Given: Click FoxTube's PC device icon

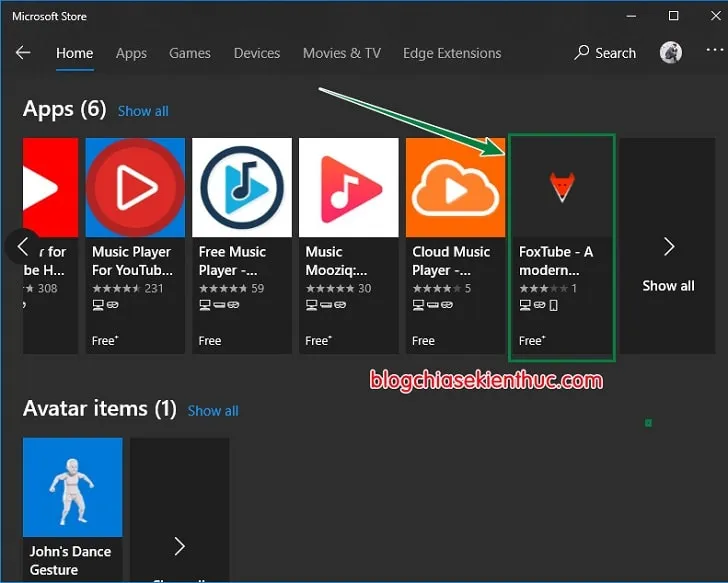Looking at the screenshot, I should coord(525,305).
